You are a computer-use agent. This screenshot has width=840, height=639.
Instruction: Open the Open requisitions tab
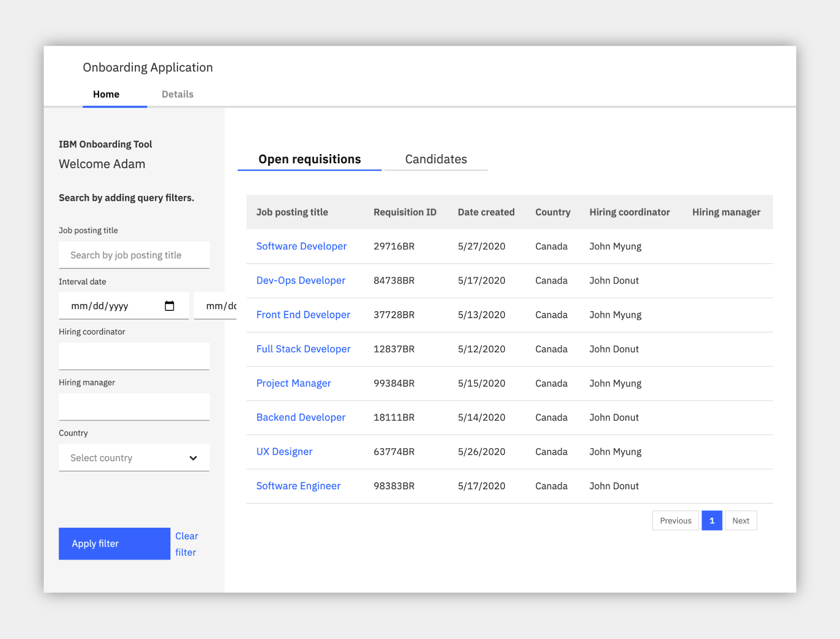pos(310,159)
